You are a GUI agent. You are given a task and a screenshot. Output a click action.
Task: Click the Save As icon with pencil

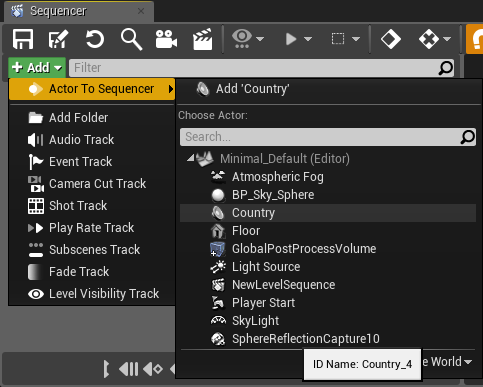[58, 39]
